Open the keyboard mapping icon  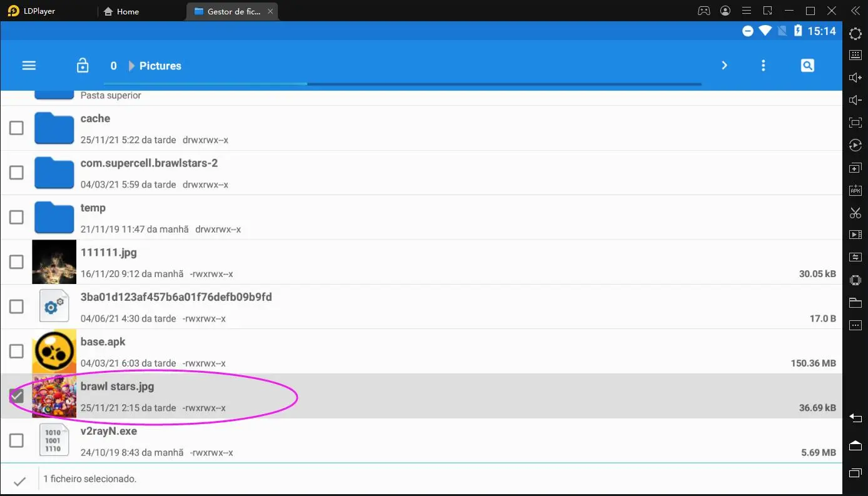click(x=855, y=55)
